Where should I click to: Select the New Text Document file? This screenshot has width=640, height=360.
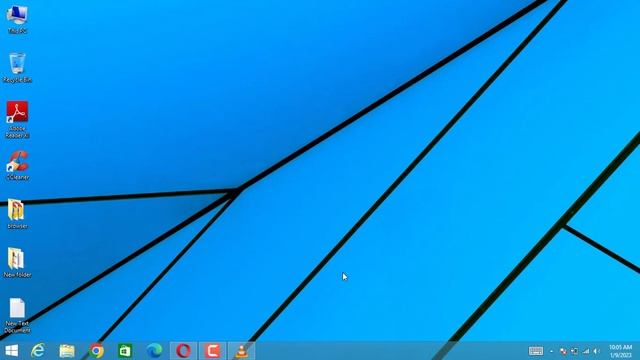17,315
